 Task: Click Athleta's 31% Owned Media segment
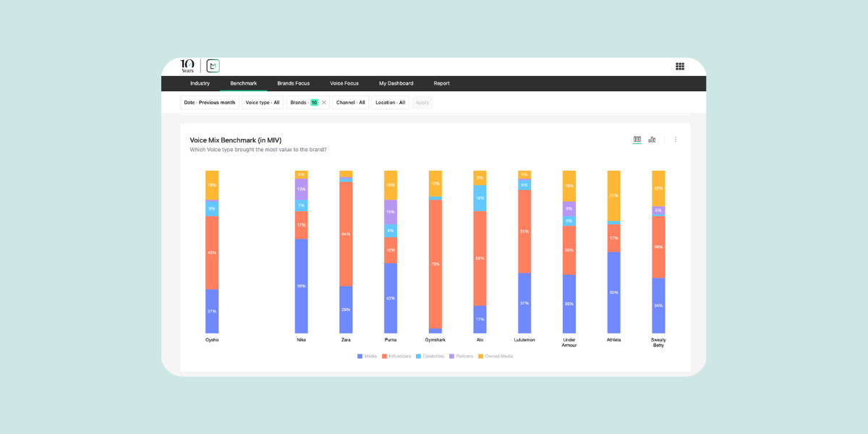[614, 195]
